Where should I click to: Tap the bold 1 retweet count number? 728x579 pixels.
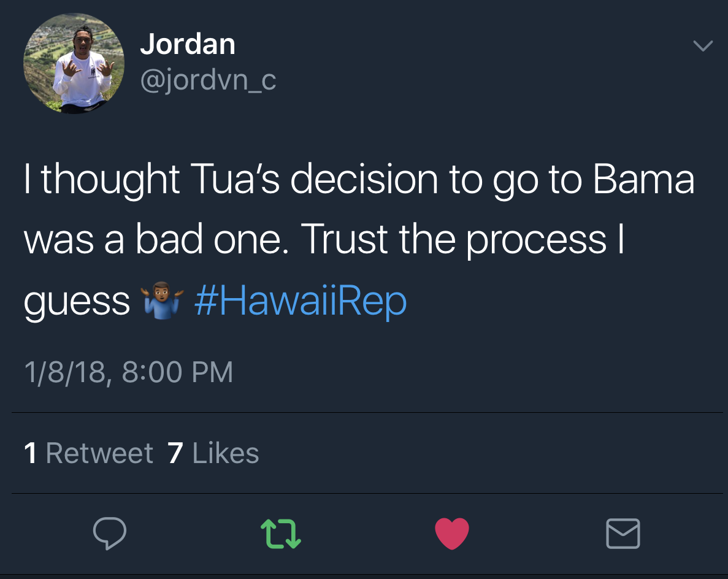tap(31, 453)
